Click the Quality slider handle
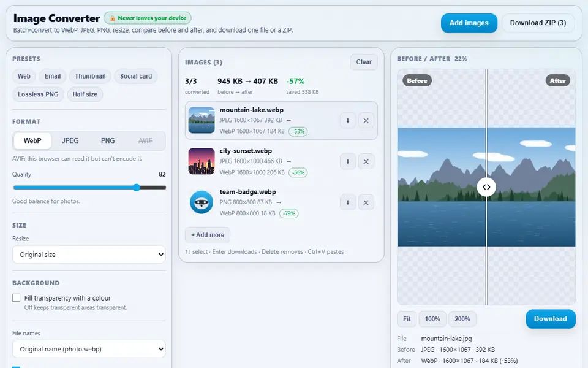The height and width of the screenshot is (368, 588). tap(137, 188)
